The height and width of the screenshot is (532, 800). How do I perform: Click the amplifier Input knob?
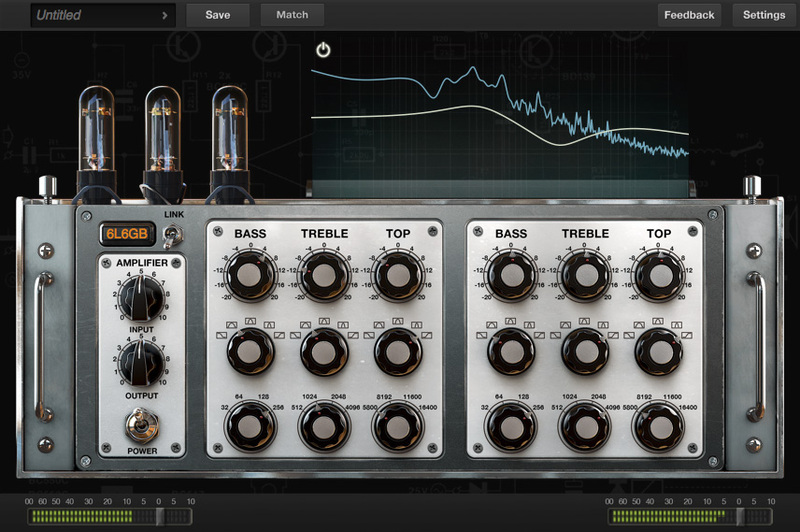[140, 299]
